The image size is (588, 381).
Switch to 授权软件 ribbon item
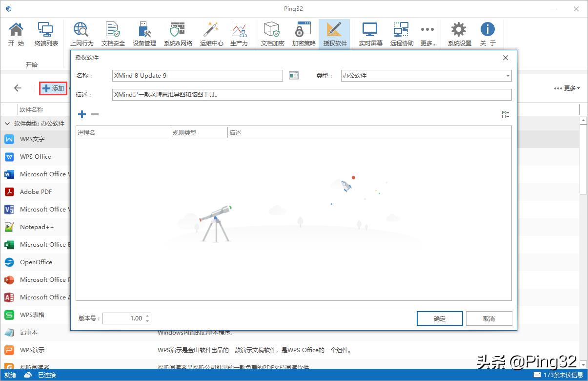pos(335,34)
